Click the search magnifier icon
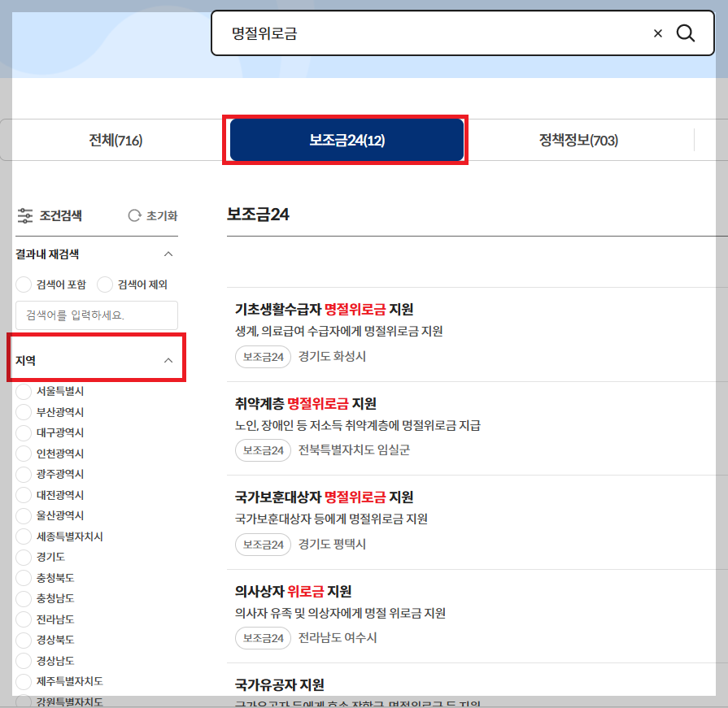728x708 pixels. 686,33
